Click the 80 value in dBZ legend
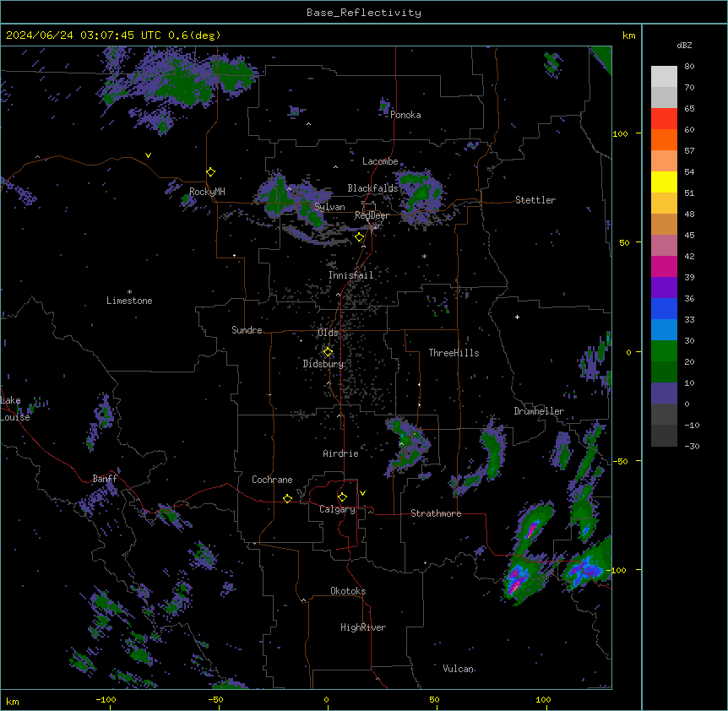 pyautogui.click(x=689, y=67)
